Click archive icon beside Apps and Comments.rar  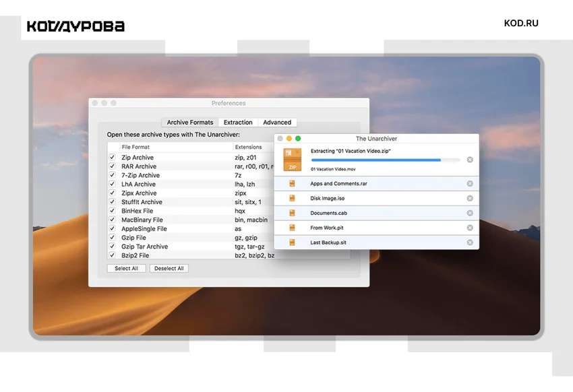(x=292, y=184)
